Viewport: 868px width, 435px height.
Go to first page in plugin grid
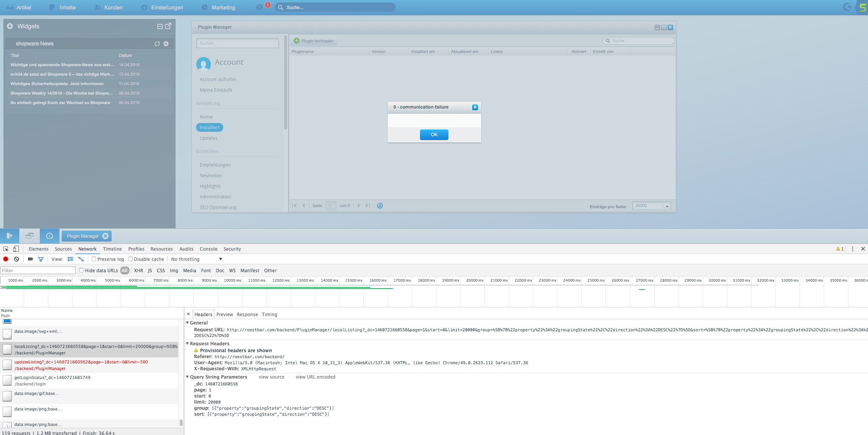[x=294, y=206]
